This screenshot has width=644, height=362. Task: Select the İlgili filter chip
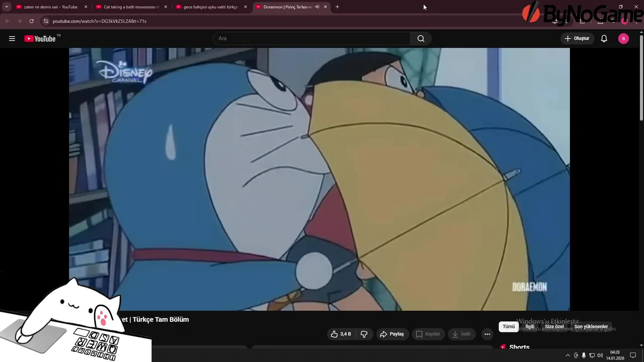click(530, 327)
